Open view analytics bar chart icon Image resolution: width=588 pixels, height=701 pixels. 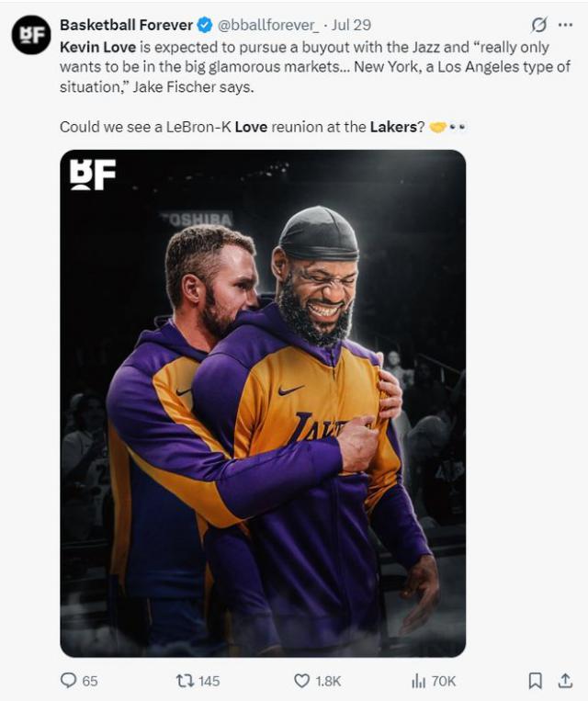tap(418, 681)
